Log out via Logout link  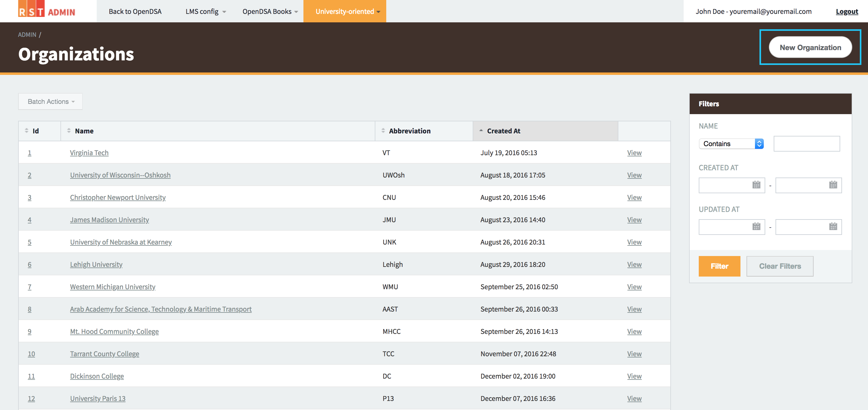click(x=847, y=11)
